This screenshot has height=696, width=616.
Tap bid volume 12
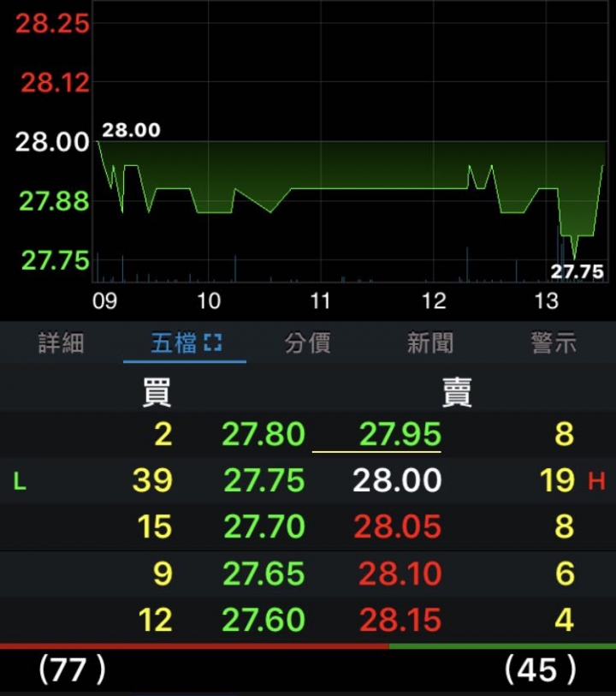pyautogui.click(x=155, y=620)
